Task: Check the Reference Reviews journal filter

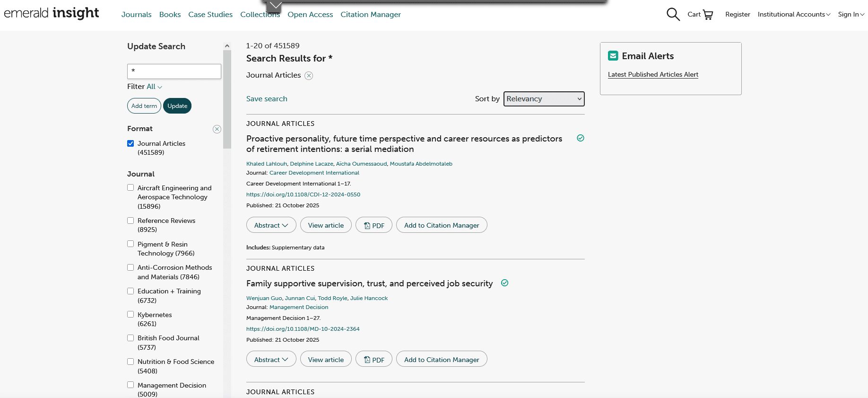Action: tap(130, 221)
